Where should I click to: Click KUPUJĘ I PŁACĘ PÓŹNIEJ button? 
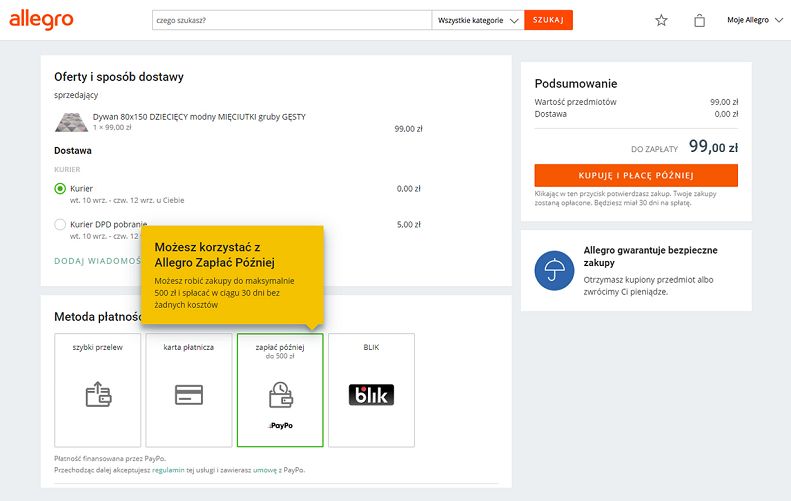(636, 176)
